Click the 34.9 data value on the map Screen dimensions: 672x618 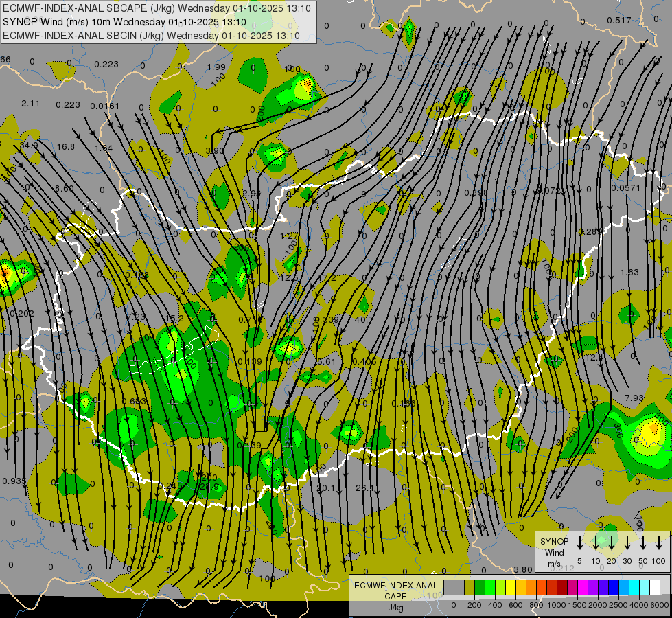[x=29, y=146]
